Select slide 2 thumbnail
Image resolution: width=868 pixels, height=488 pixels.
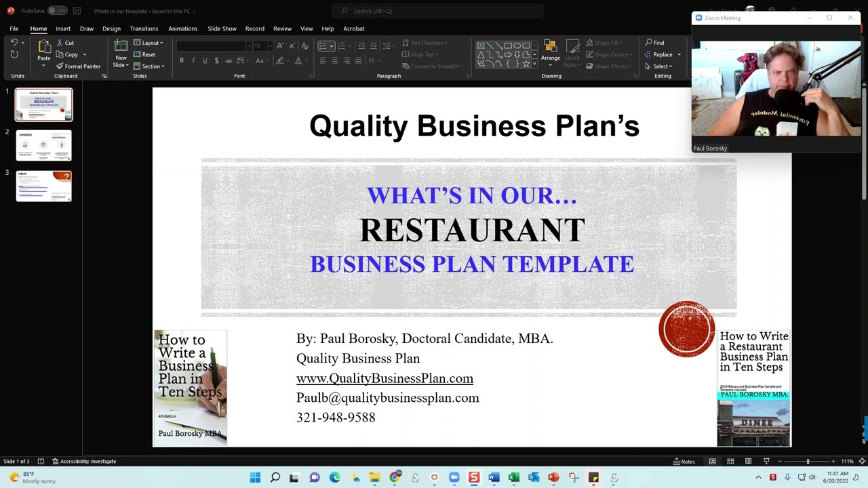(43, 146)
